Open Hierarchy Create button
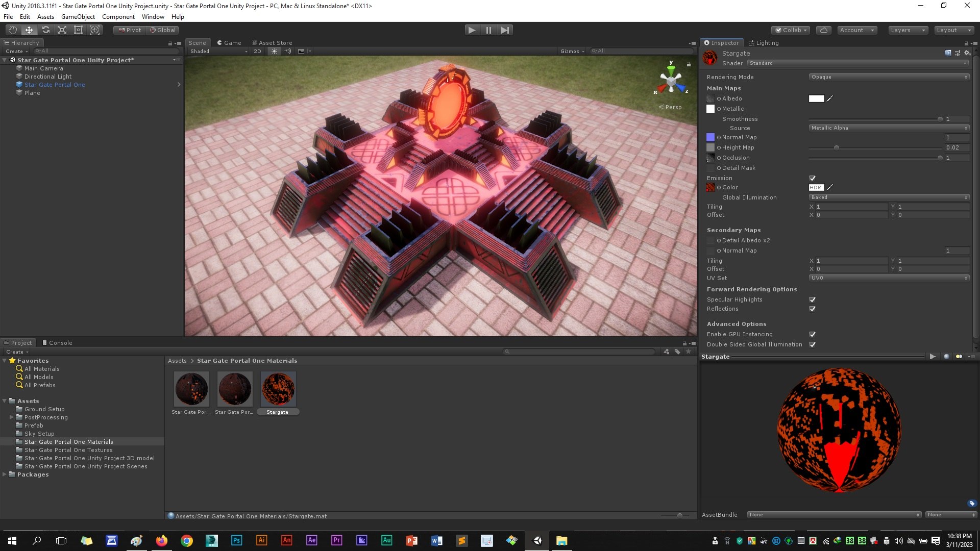This screenshot has height=551, width=980. click(17, 52)
